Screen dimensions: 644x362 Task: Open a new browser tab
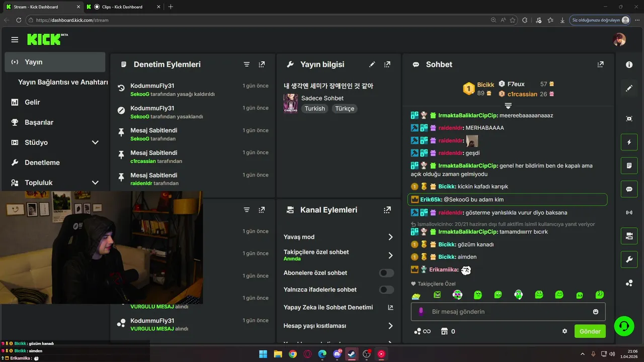pyautogui.click(x=171, y=7)
